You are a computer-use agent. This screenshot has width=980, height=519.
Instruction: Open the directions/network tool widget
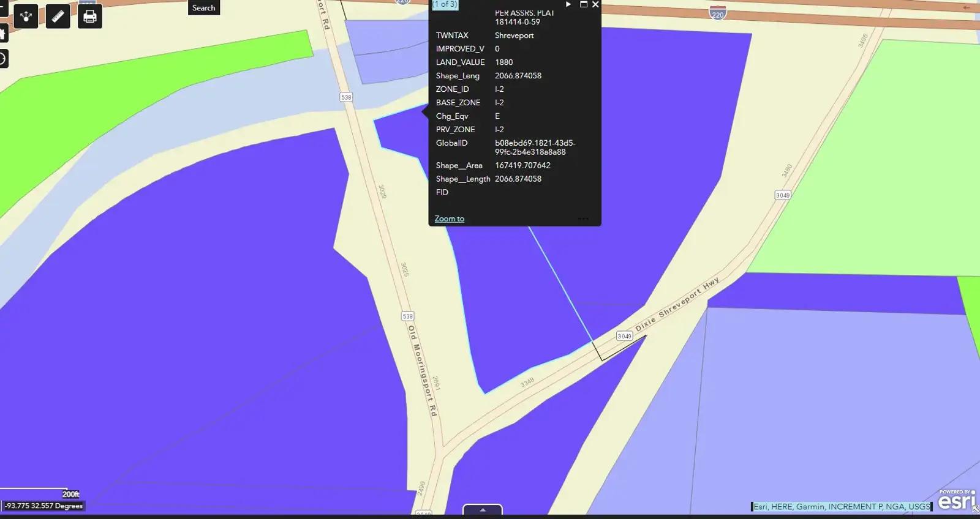(26, 17)
